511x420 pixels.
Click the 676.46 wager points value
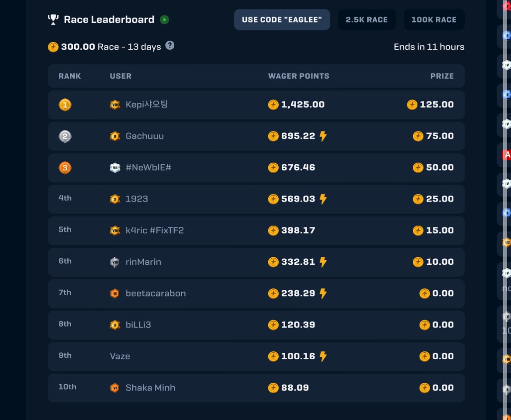(298, 168)
